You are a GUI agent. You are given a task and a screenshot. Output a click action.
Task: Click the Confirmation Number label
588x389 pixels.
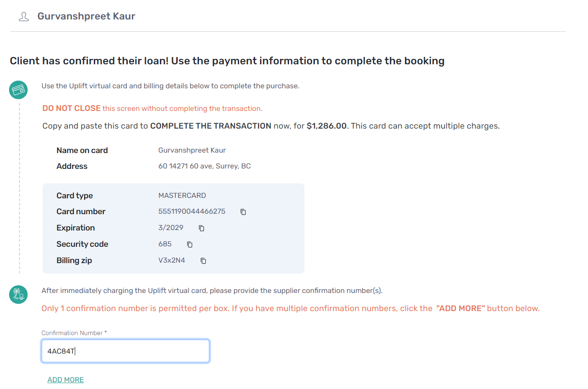(74, 333)
